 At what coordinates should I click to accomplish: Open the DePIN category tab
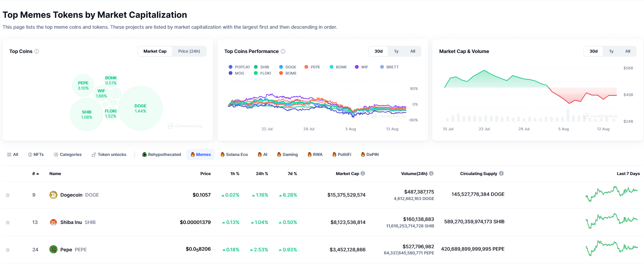[x=370, y=155]
